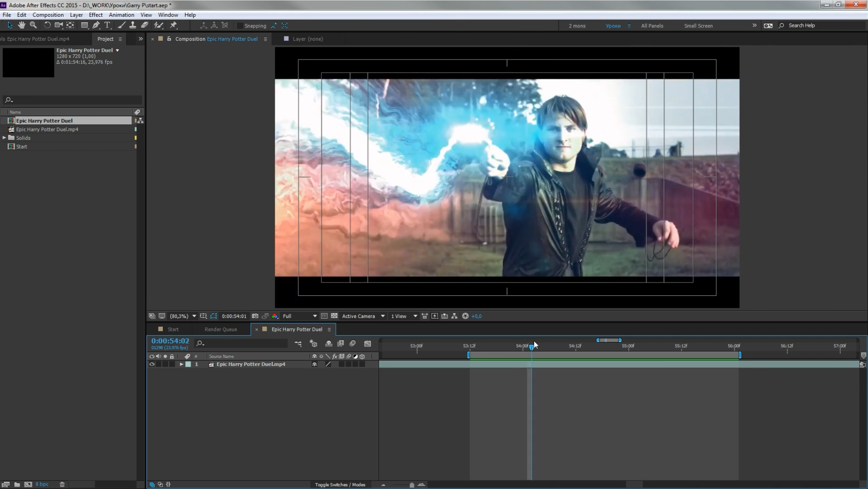Image resolution: width=868 pixels, height=489 pixels.
Task: Select the Selection arrow tool
Action: coord(10,25)
